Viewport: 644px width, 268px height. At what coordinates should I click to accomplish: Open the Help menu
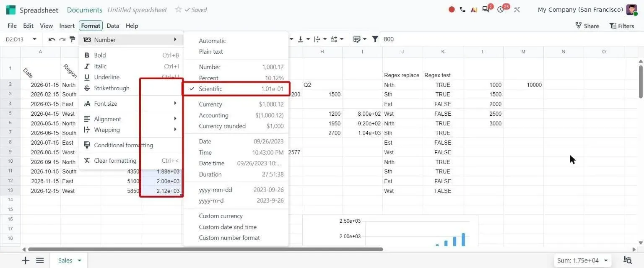pyautogui.click(x=132, y=26)
